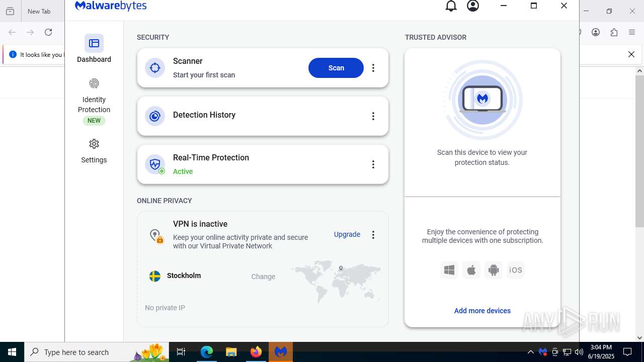Open Detection History more options menu

[373, 116]
